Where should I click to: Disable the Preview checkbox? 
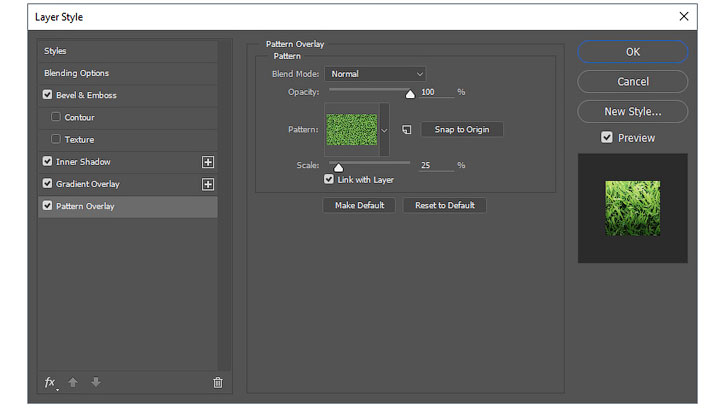pos(607,137)
